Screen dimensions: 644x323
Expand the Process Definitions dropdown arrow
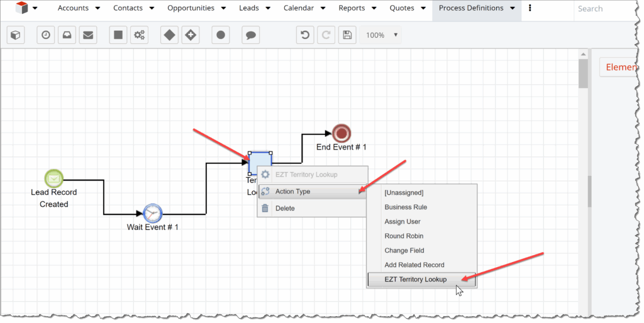point(512,8)
